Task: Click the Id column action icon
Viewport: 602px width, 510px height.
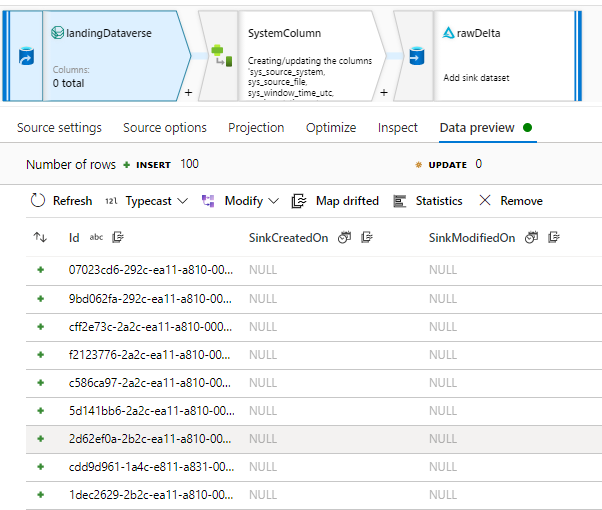Action: coord(118,238)
